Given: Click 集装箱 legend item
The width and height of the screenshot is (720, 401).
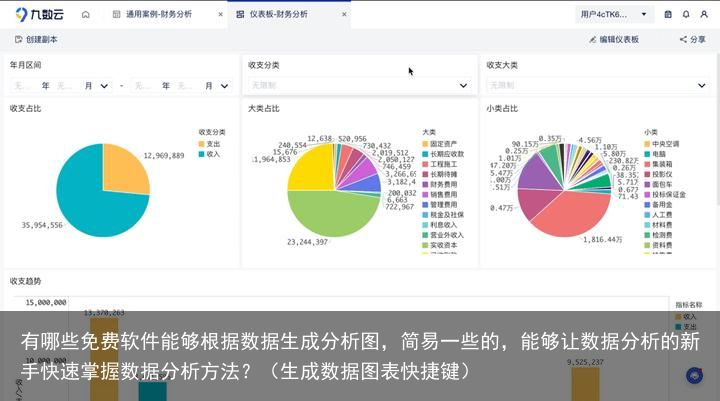Looking at the screenshot, I should 658,164.
